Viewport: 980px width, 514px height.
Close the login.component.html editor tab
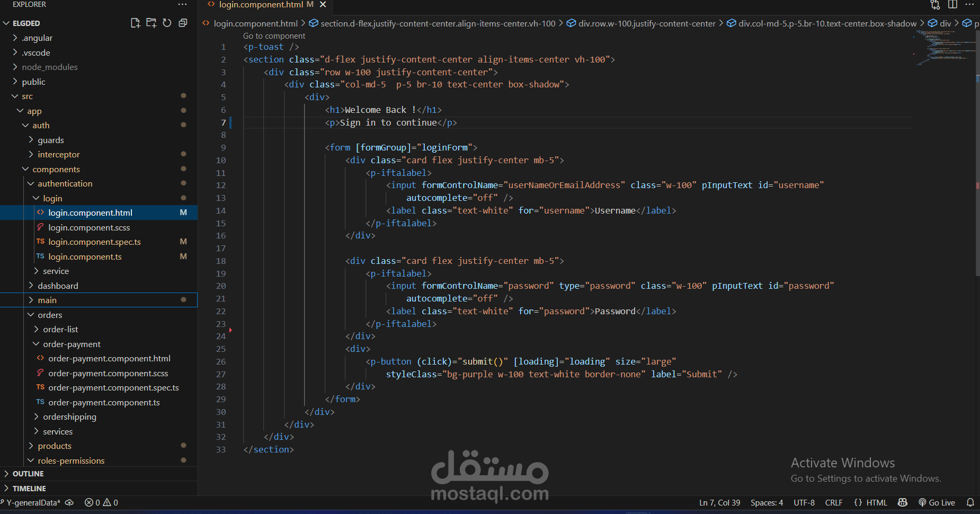tap(323, 4)
